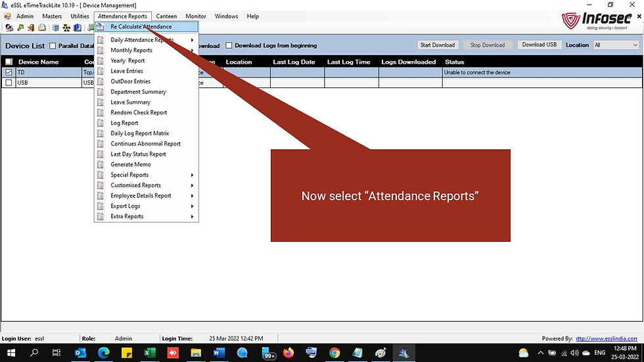Toggle the Parallel Download checkbox

pyautogui.click(x=53, y=45)
